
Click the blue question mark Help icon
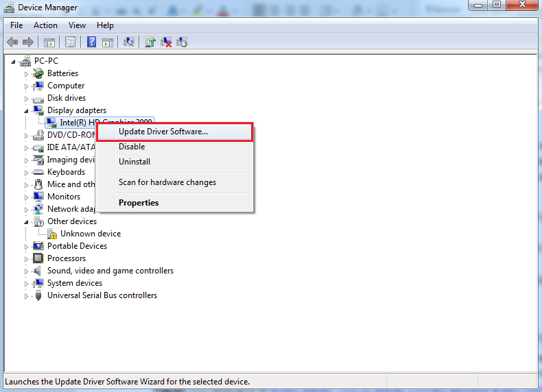pyautogui.click(x=91, y=42)
